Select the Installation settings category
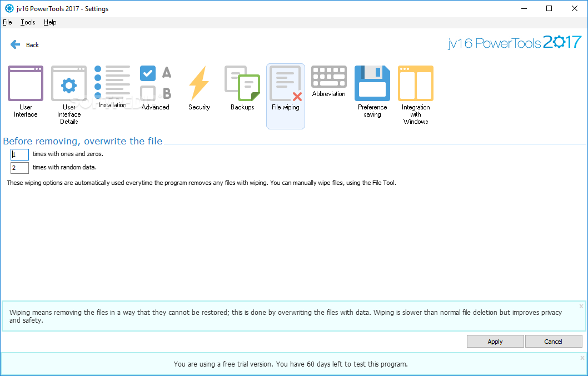This screenshot has width=588, height=376. pyautogui.click(x=112, y=87)
